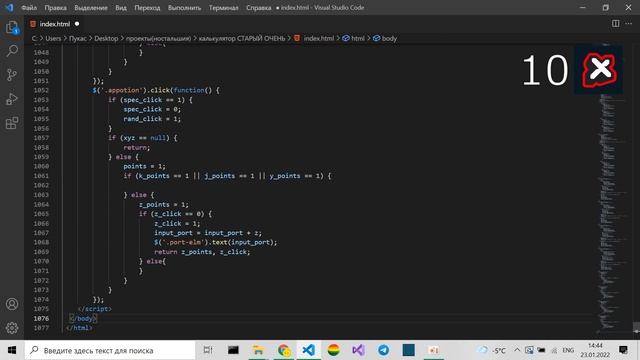Click 'points = 1;' on line 1060
Viewport: 640px width, 360px height.
(144, 166)
